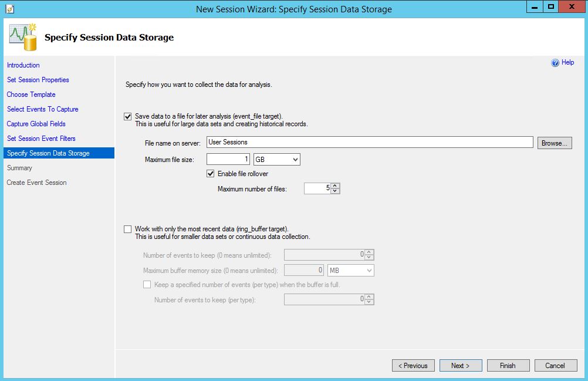This screenshot has width=588, height=381.
Task: Click the Next button
Action: coord(461,366)
